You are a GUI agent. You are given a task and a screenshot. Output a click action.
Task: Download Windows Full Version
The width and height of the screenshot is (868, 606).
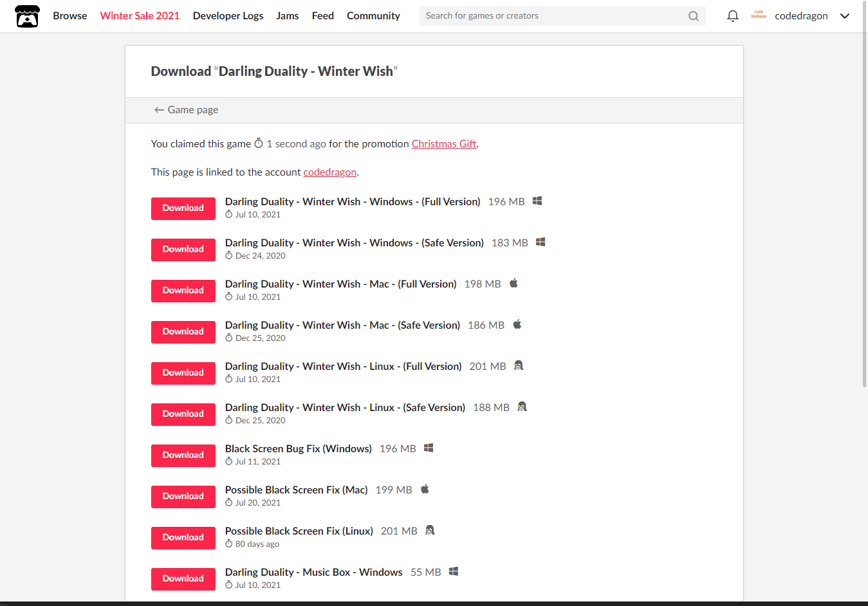click(x=183, y=208)
